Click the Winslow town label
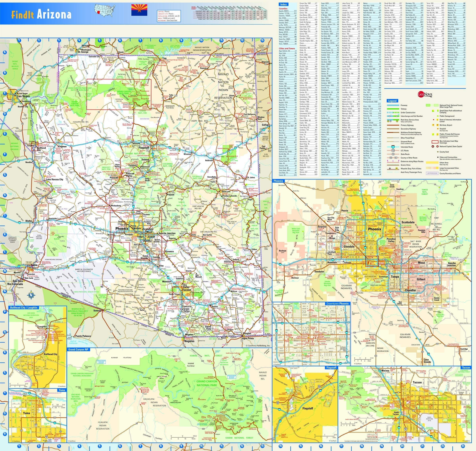The width and height of the screenshot is (476, 451). [x=187, y=154]
